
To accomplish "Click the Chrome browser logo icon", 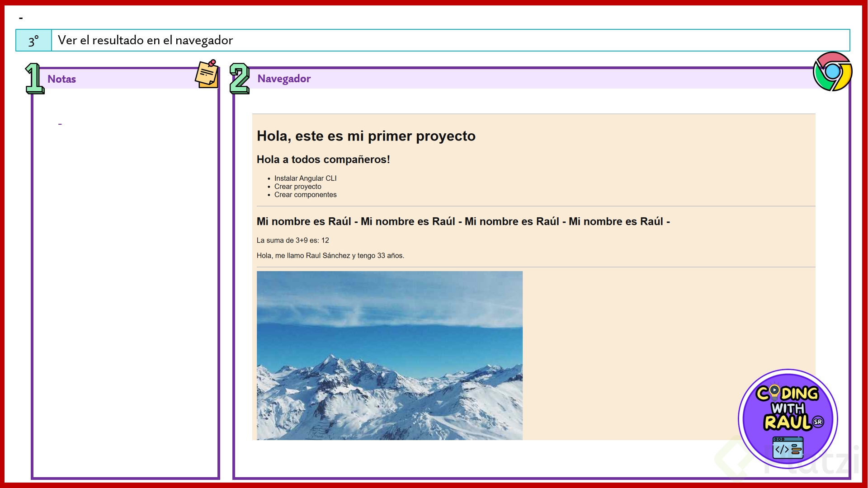I will [832, 71].
